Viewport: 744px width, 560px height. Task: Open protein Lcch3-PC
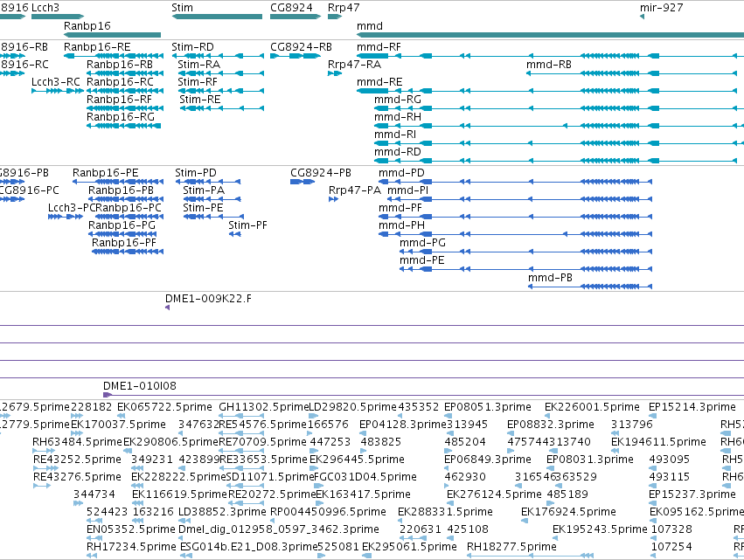pos(72,208)
